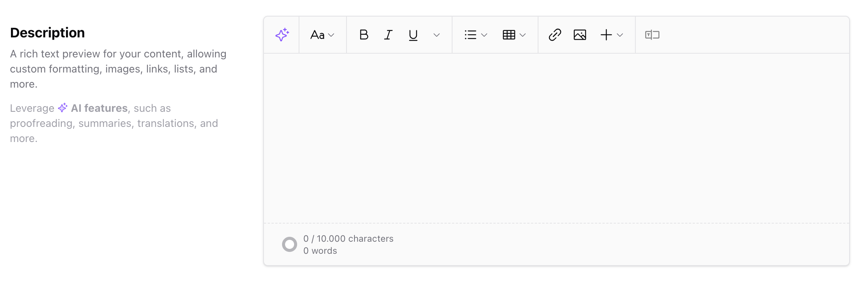Click the character count progress ring
Viewport: 868px width, 284px height.
click(x=290, y=244)
